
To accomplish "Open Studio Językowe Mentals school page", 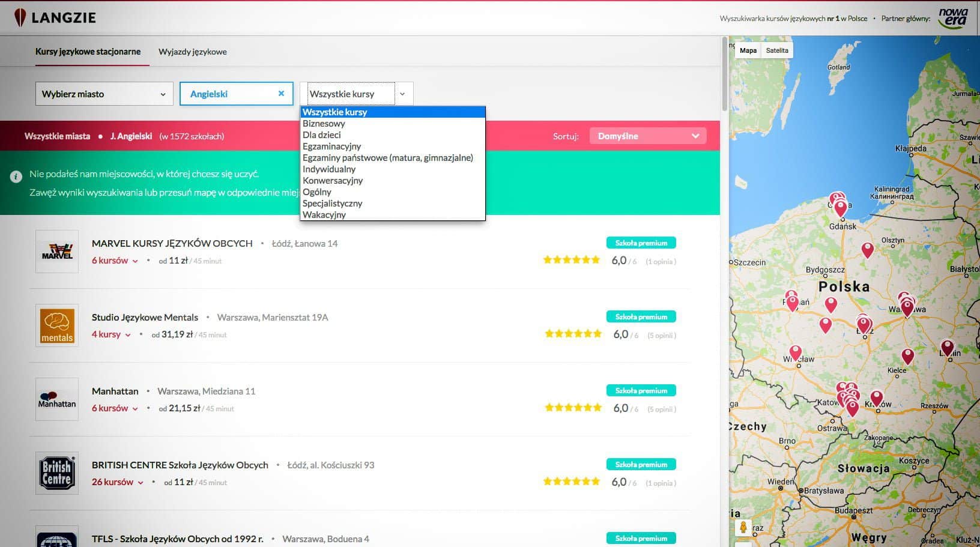I will pyautogui.click(x=145, y=317).
